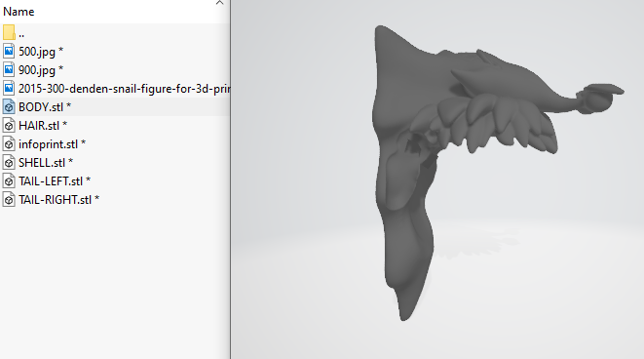
Task: Click the TAIL-RIGHT.stl 3D file icon
Action: [x=9, y=199]
